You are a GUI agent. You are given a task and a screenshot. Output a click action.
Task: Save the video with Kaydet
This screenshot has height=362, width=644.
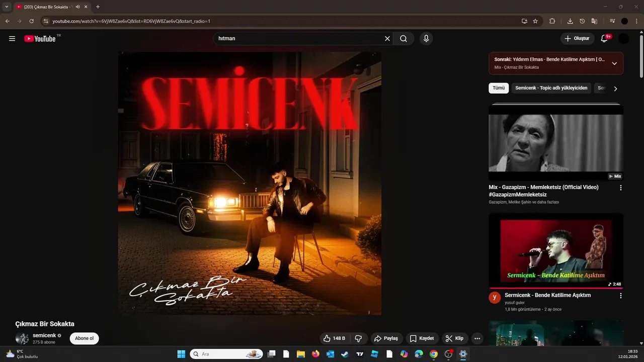click(x=422, y=338)
